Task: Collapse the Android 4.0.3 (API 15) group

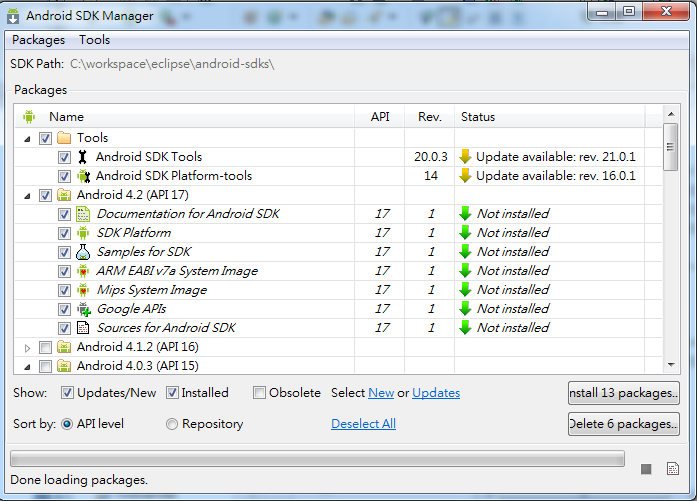Action: 27,367
